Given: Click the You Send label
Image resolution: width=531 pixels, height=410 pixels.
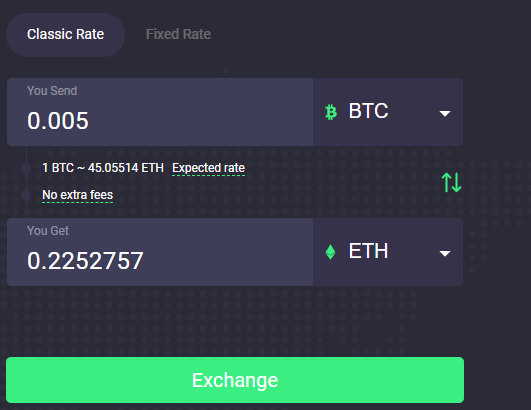Looking at the screenshot, I should coord(52,91).
